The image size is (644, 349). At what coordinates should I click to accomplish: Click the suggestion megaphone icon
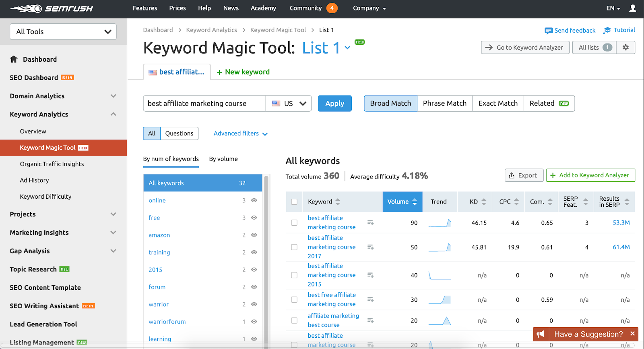[541, 334]
